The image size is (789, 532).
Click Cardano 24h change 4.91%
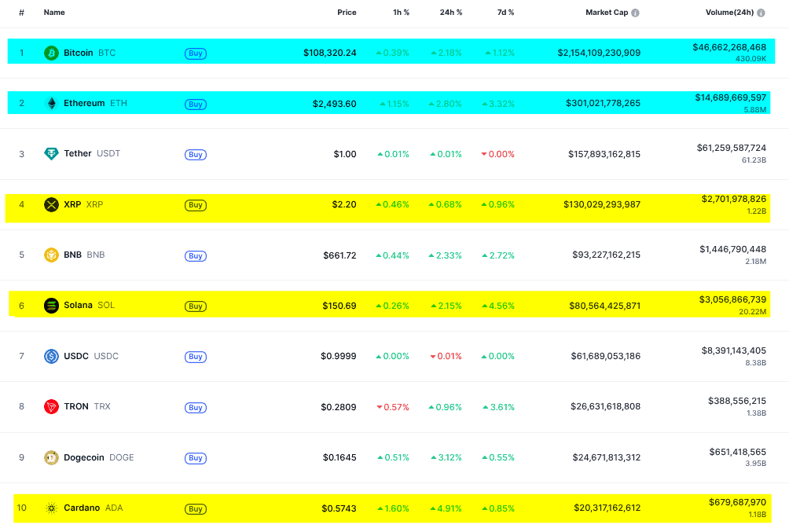tap(446, 509)
